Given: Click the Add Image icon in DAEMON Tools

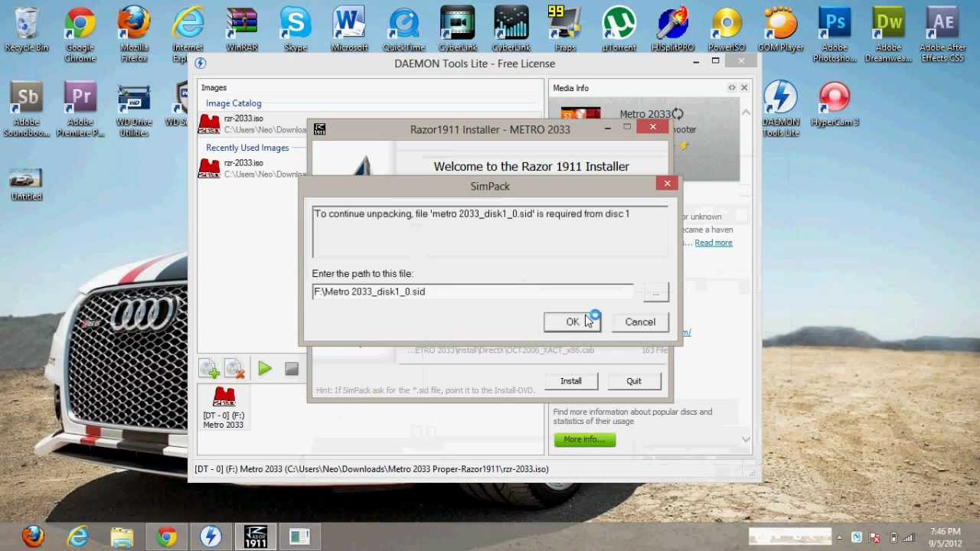Looking at the screenshot, I should pos(209,370).
